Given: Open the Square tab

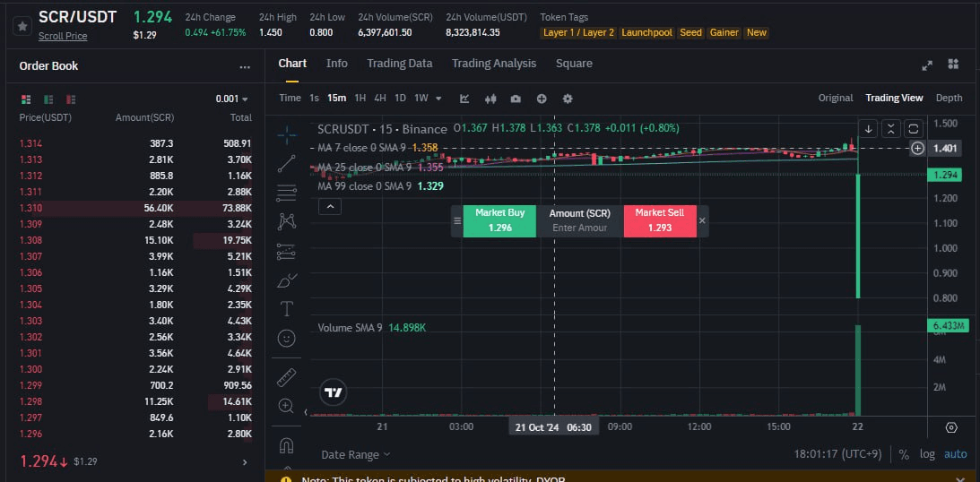Looking at the screenshot, I should (x=574, y=63).
